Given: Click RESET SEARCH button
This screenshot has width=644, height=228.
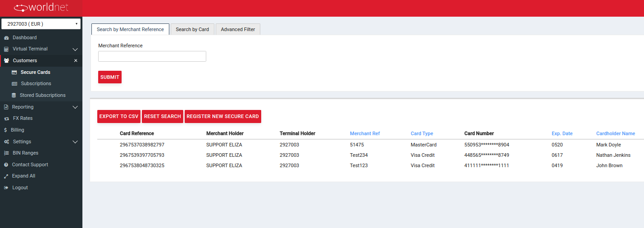Looking at the screenshot, I should (163, 116).
